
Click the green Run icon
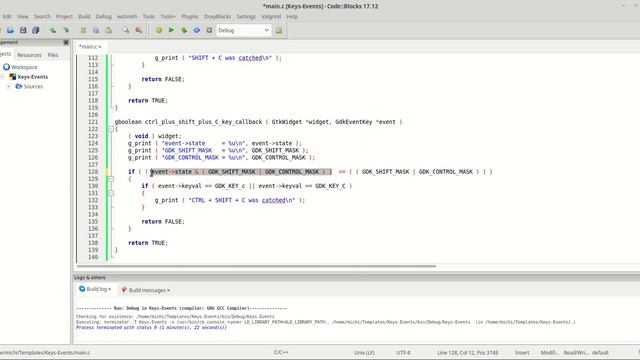point(171,30)
